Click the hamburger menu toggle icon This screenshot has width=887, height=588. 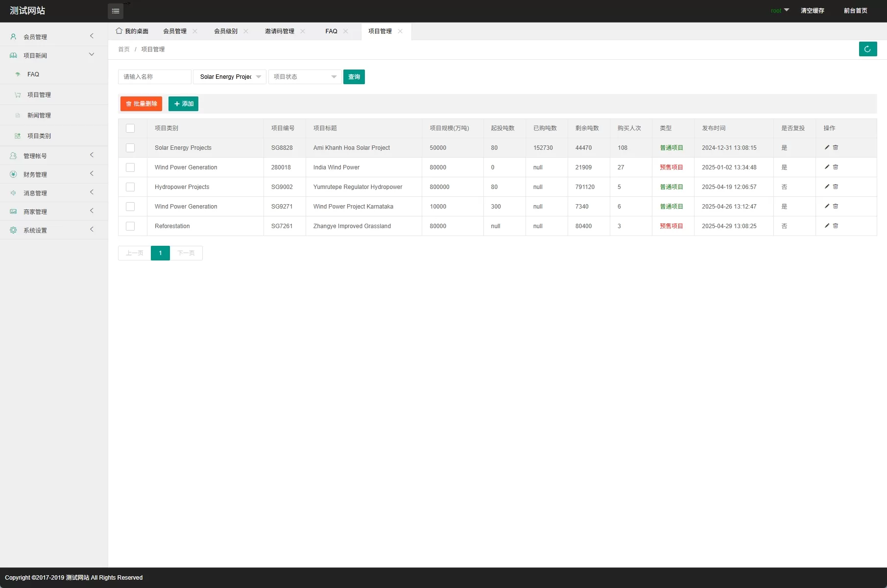click(x=116, y=11)
